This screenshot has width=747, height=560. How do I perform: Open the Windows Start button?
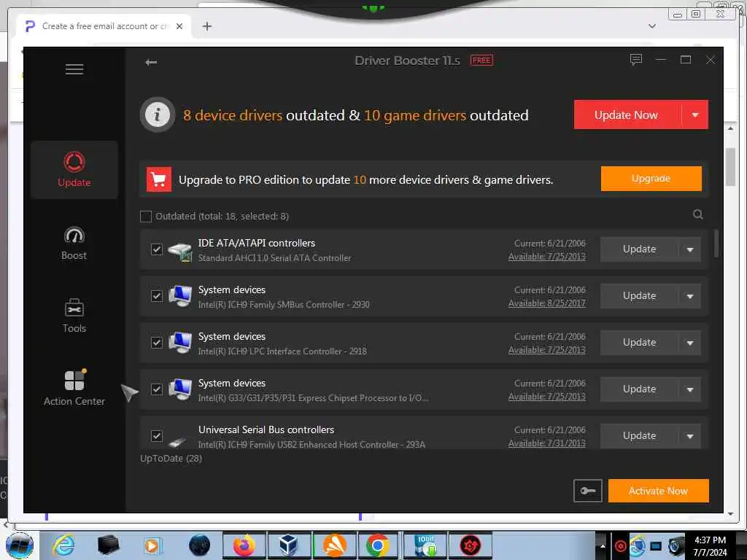(x=20, y=545)
